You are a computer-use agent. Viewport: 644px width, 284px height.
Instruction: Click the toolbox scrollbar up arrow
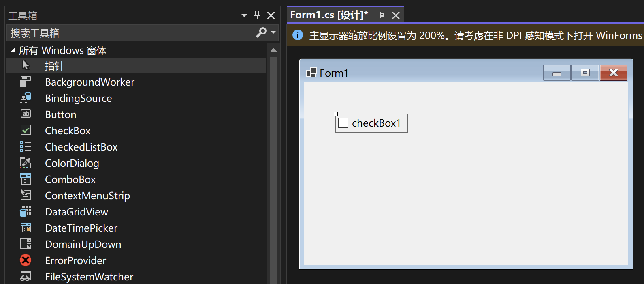[273, 50]
